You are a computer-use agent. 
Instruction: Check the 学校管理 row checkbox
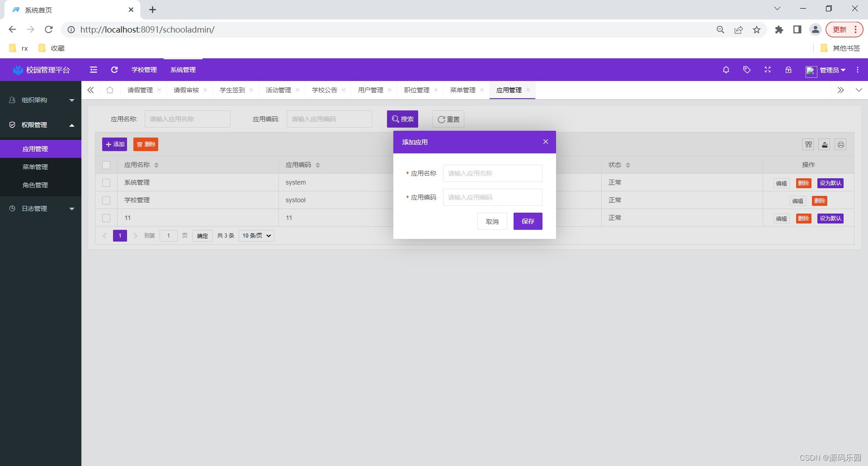[x=106, y=200]
